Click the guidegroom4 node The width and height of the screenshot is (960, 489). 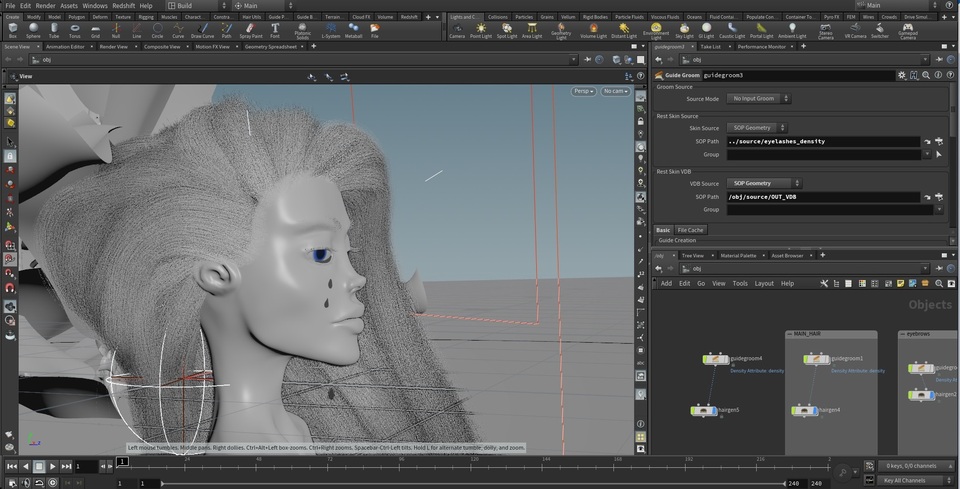[x=715, y=358]
